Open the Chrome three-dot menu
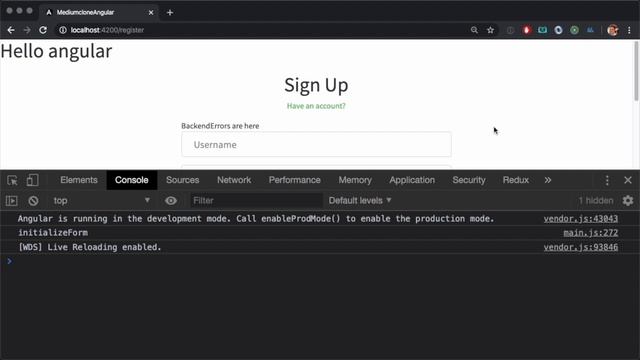 click(629, 30)
